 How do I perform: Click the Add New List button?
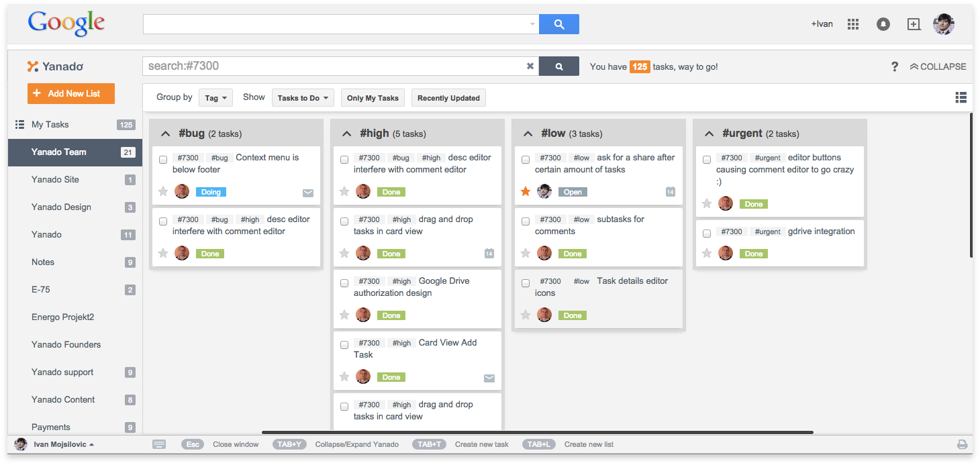point(71,94)
